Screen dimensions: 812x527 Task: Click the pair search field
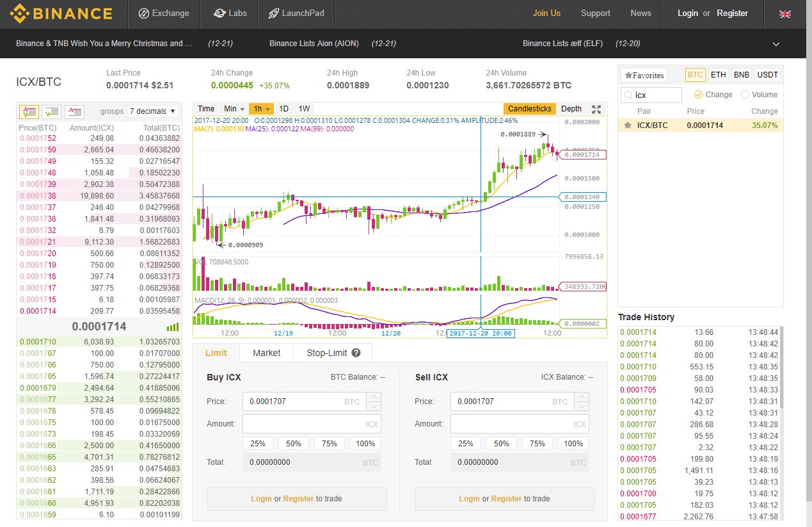tap(651, 95)
